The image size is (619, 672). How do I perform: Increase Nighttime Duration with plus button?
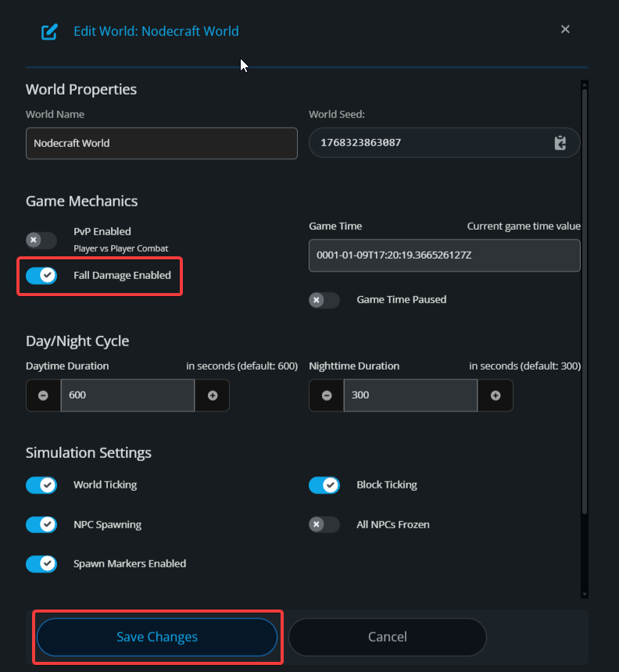496,395
